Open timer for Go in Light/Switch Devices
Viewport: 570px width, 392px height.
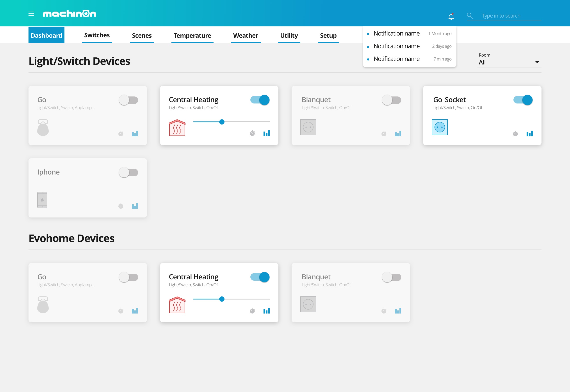[121, 134]
